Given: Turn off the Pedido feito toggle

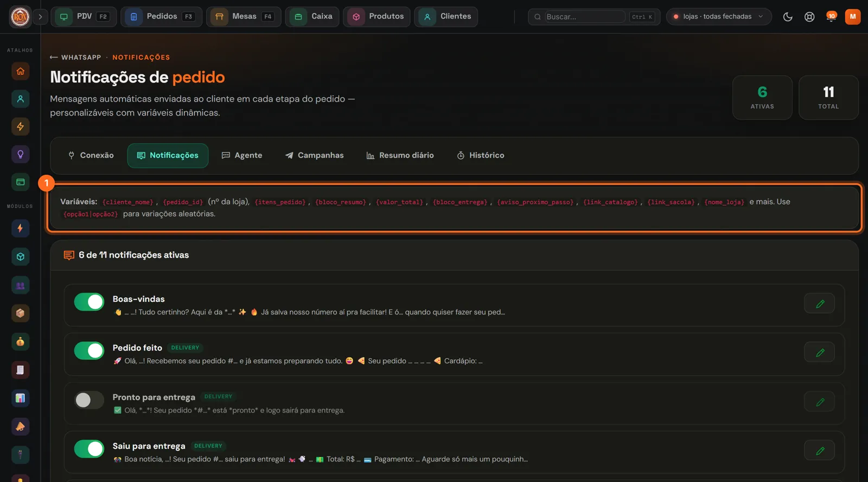Looking at the screenshot, I should click(89, 351).
